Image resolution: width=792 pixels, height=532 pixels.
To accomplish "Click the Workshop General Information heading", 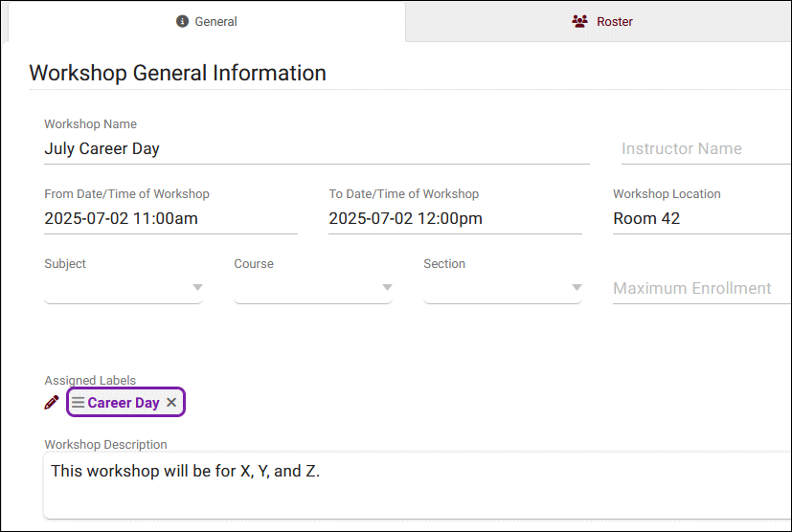I will tap(178, 73).
